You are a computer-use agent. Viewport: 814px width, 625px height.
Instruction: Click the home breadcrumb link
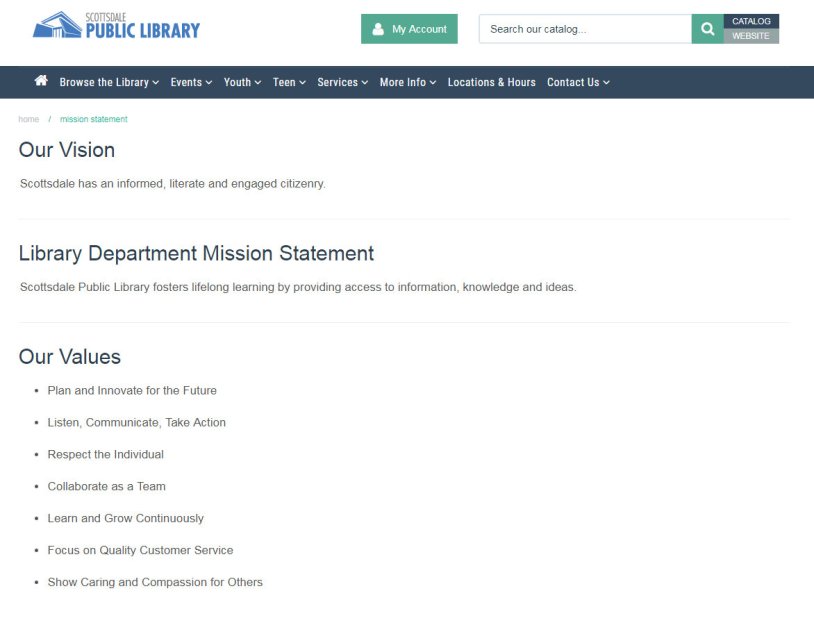point(28,119)
